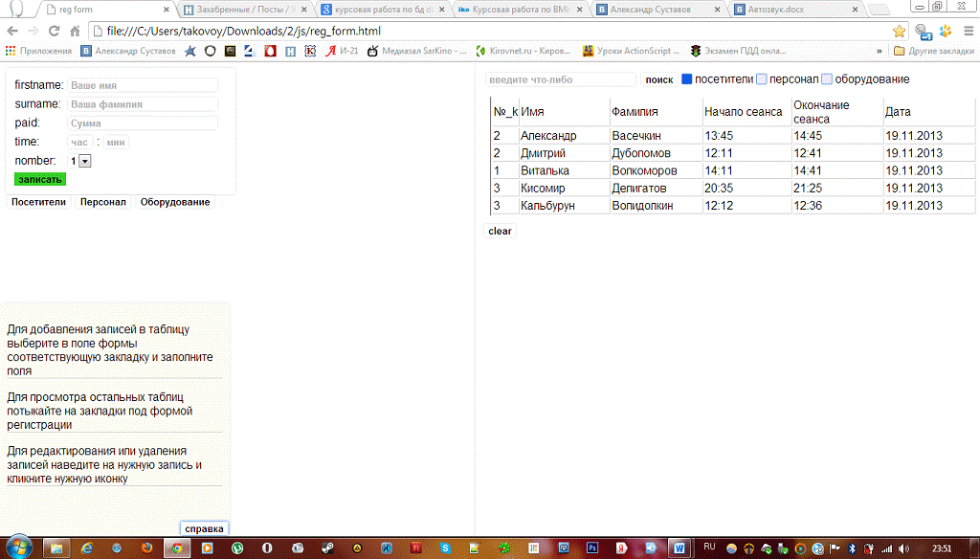Open the Приложения apps shortcut
Screen dimensions: 980x559
click(x=38, y=51)
